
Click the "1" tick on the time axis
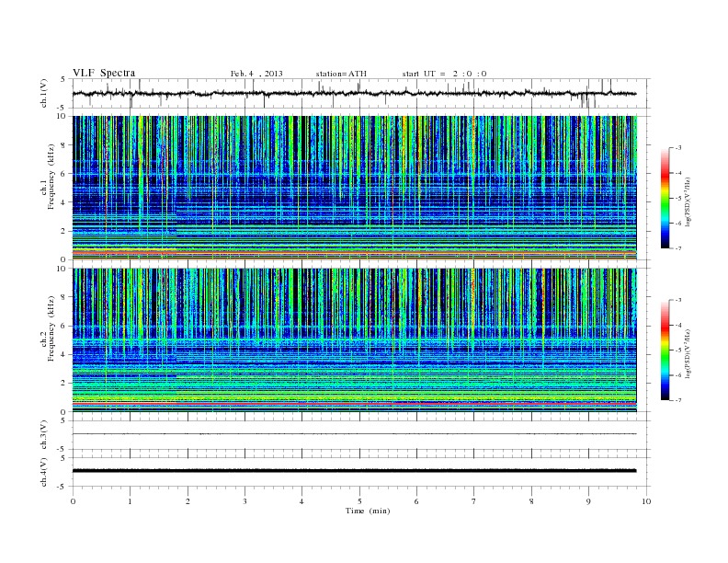(130, 501)
